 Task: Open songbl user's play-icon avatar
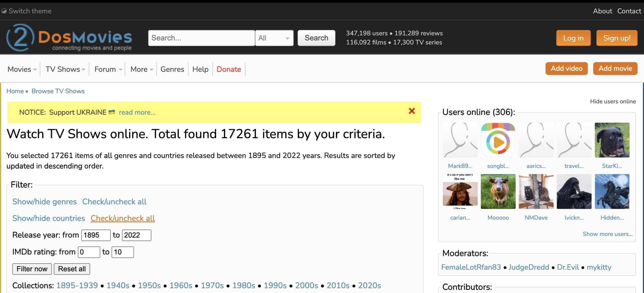point(498,140)
